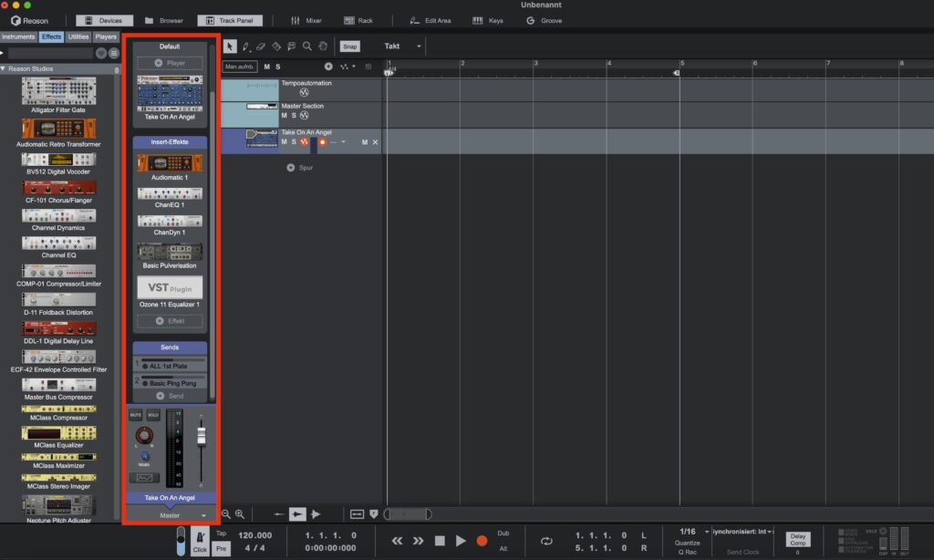Adjust the channel pan knob
Screen dimensions: 934x560
pyautogui.click(x=144, y=435)
